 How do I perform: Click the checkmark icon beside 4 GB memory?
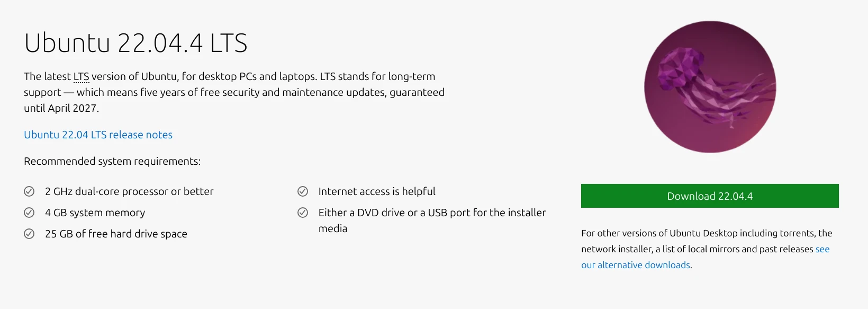pos(29,213)
